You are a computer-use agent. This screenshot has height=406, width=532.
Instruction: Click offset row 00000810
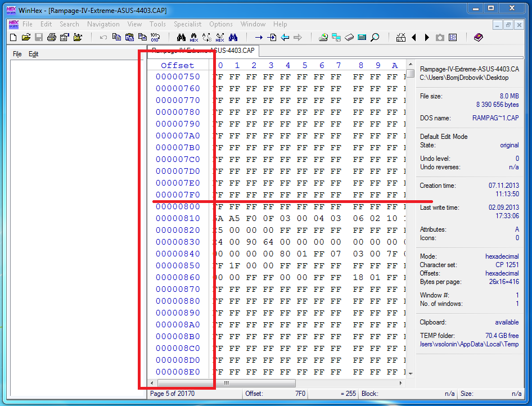pos(178,218)
